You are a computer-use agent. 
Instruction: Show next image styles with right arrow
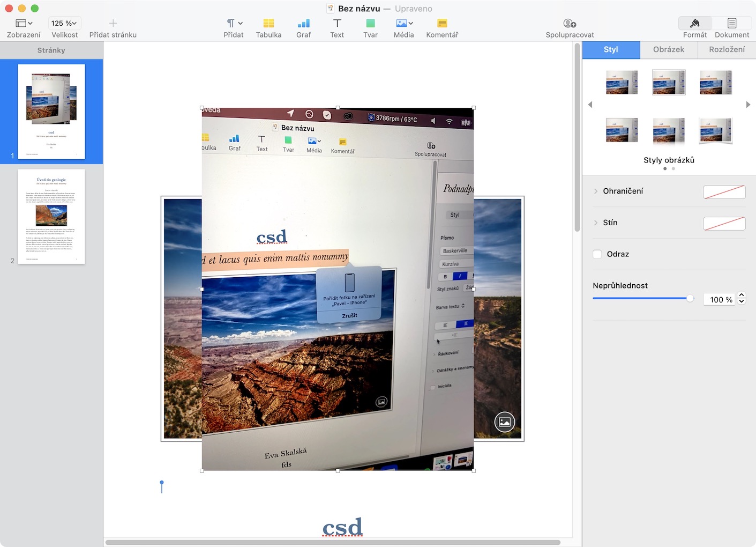tap(748, 105)
